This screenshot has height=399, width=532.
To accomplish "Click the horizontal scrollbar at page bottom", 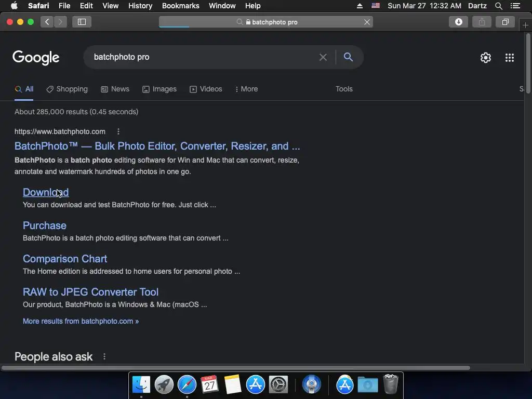I will tap(235, 368).
